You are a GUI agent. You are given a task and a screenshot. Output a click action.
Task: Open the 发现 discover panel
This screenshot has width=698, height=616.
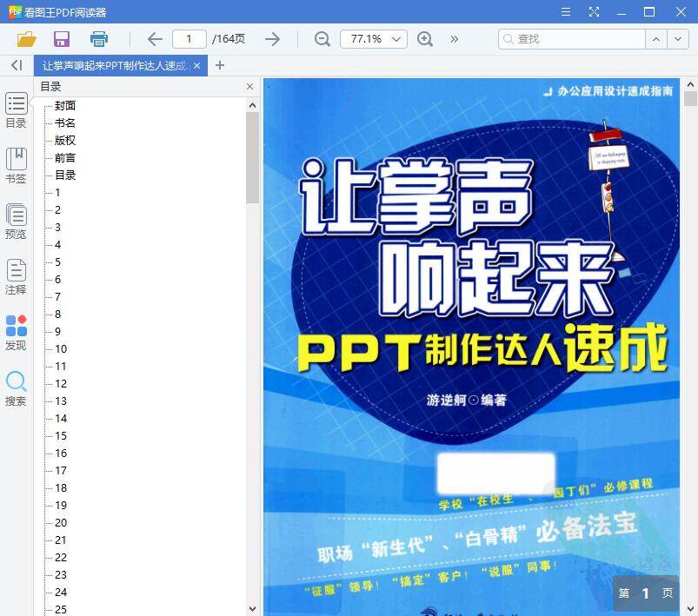(16, 333)
